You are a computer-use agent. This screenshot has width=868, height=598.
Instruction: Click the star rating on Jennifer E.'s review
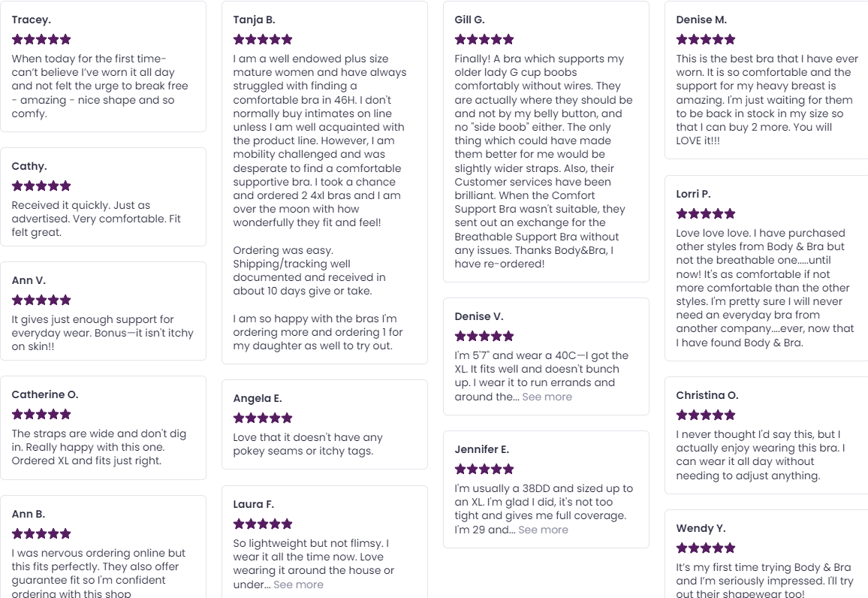[x=484, y=469]
